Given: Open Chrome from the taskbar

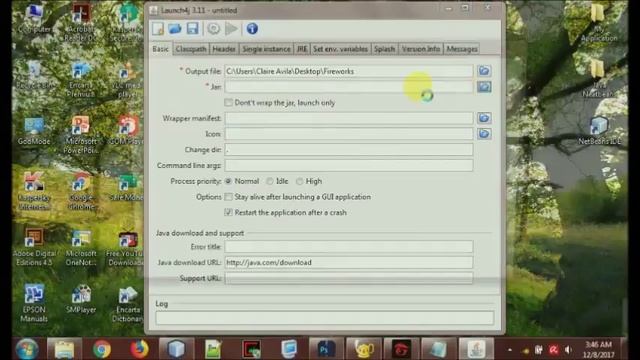Looking at the screenshot, I should [x=102, y=349].
